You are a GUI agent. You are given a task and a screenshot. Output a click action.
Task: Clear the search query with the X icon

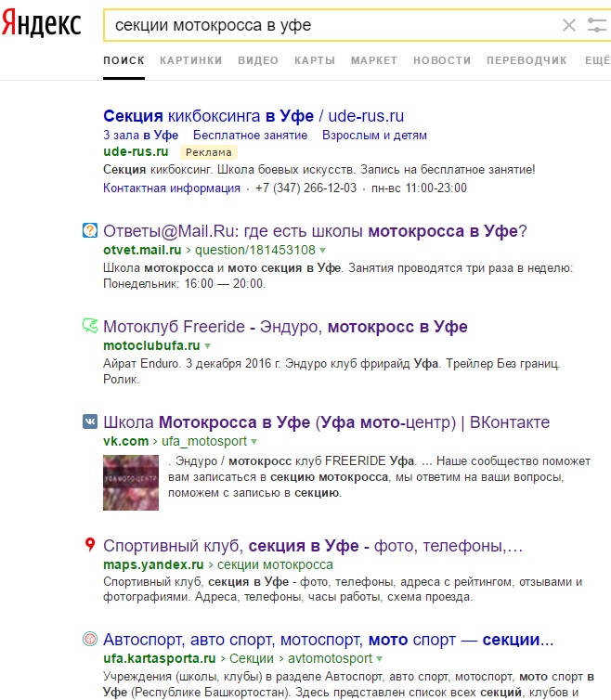569,25
